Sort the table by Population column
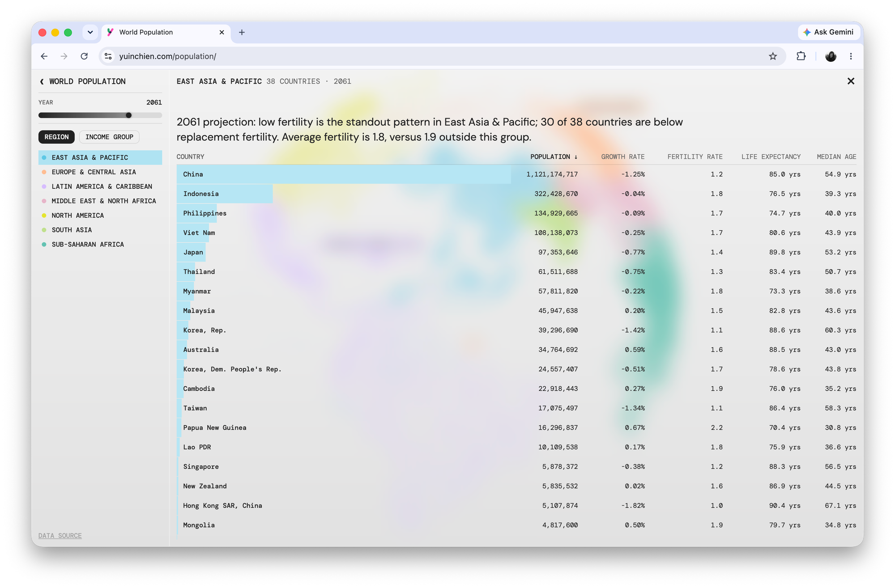Viewport: 895px width, 588px height. tap(554, 157)
